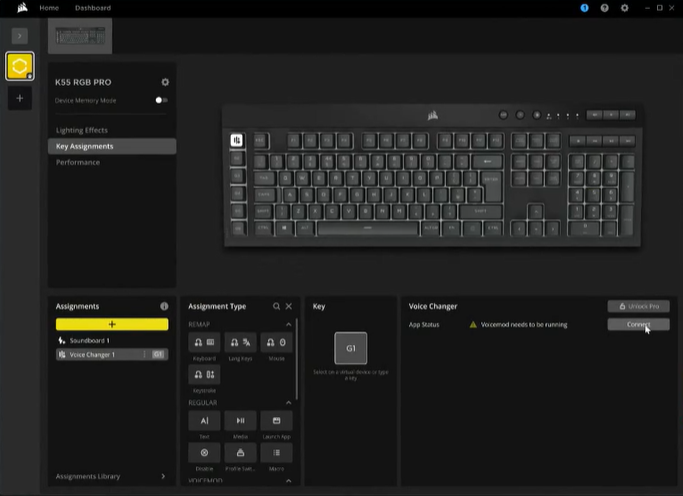Open Assignments Library chevron
The width and height of the screenshot is (683, 496).
[163, 476]
